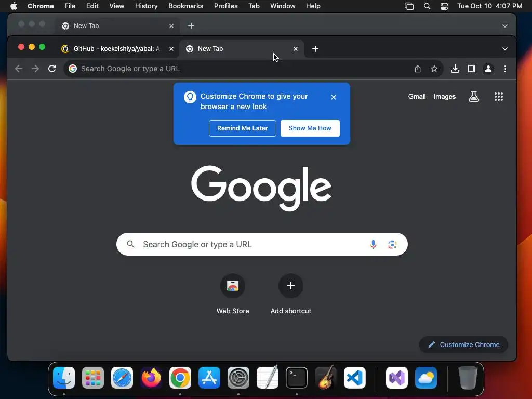Launch Terminal from the Dock
Viewport: 532px width, 399px height.
point(297,378)
